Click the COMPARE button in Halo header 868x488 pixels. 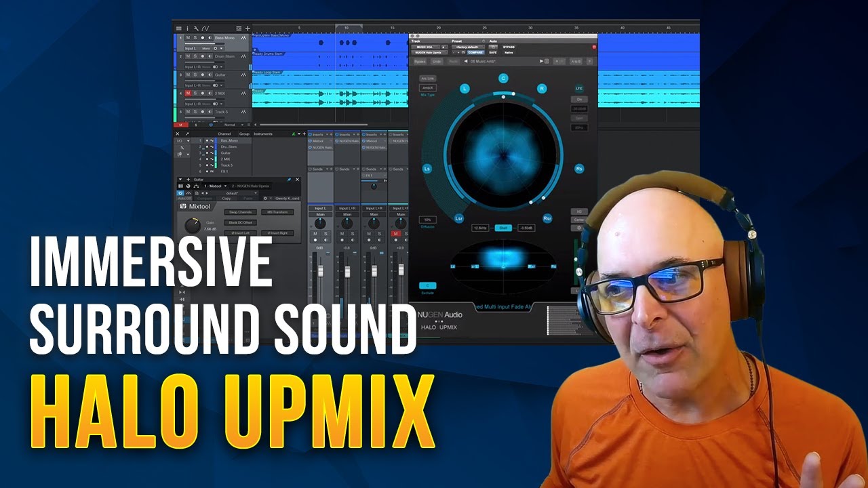(x=476, y=53)
